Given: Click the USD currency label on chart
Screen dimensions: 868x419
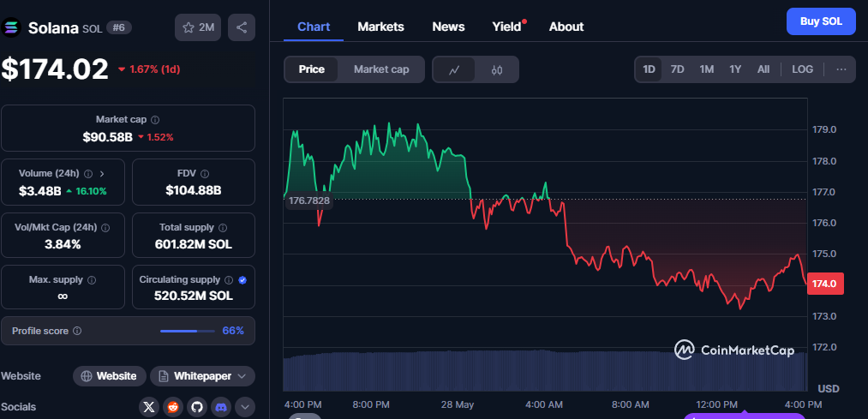Looking at the screenshot, I should (x=829, y=388).
